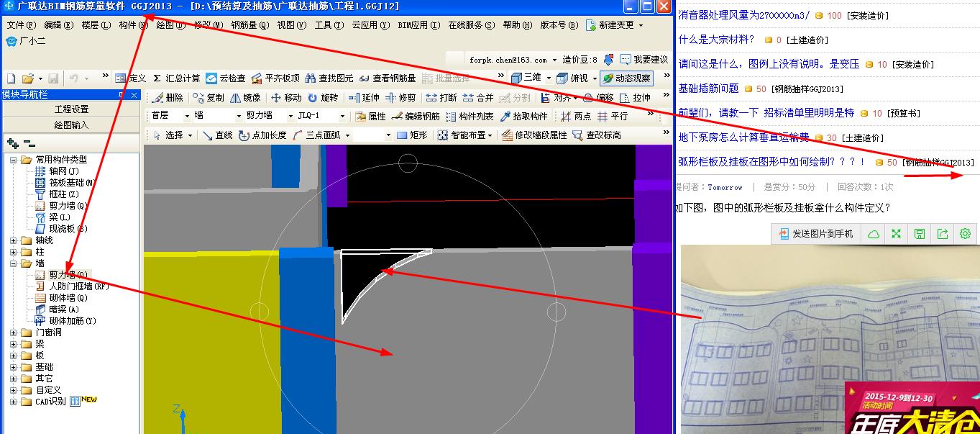The image size is (980, 434).
Task: Select 暗梁(A) in the wall tree
Action: coord(57,309)
